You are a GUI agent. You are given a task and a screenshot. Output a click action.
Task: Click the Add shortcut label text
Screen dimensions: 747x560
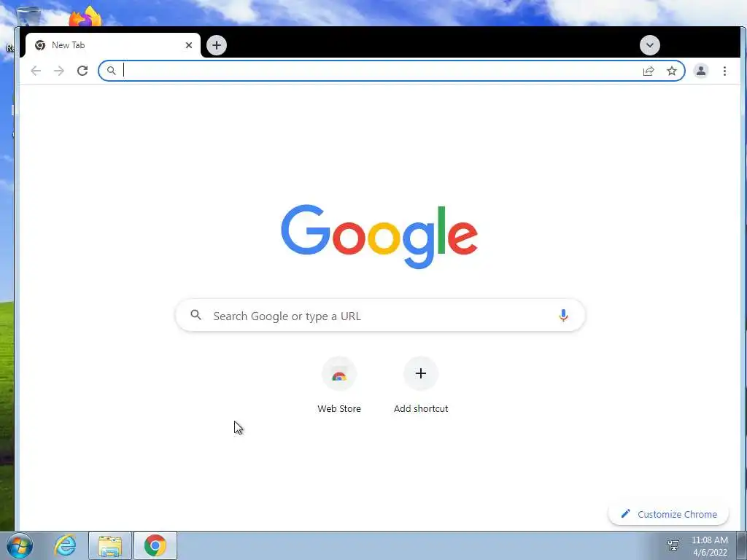421,408
